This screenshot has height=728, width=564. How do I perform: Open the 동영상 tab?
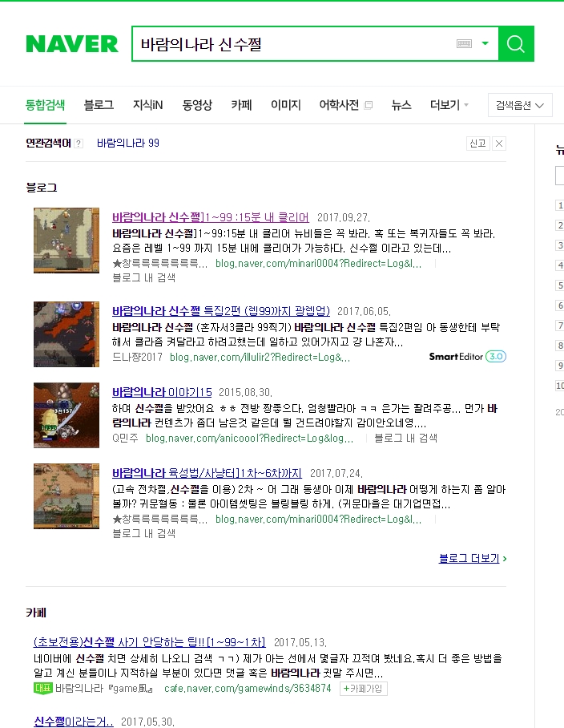coord(197,105)
